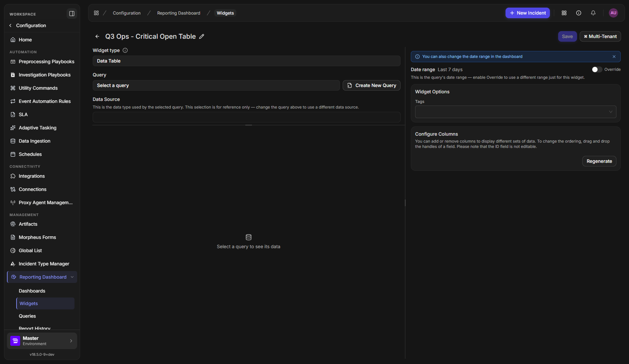Open Event Automation Rules in sidebar

pos(42,101)
